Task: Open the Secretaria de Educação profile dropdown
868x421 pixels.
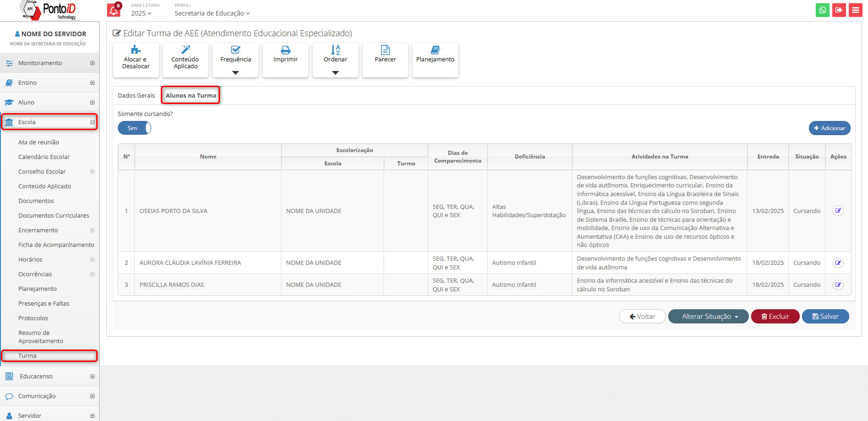Action: point(212,13)
